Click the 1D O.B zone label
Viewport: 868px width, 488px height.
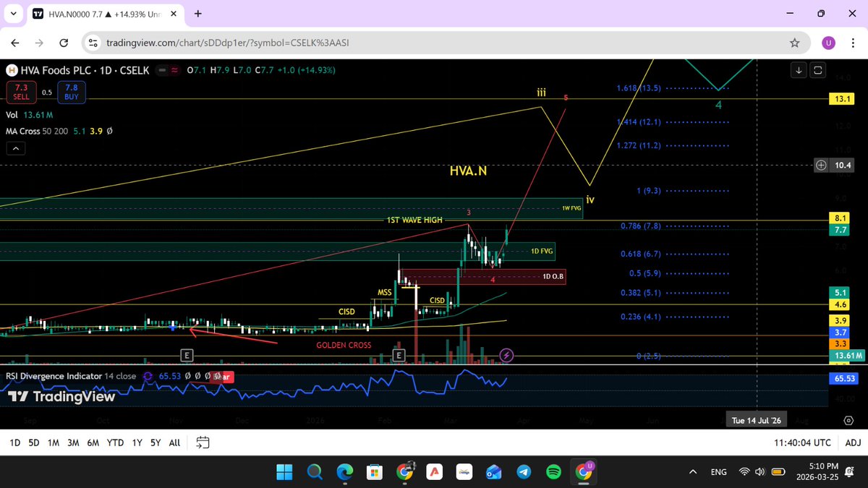pos(553,277)
